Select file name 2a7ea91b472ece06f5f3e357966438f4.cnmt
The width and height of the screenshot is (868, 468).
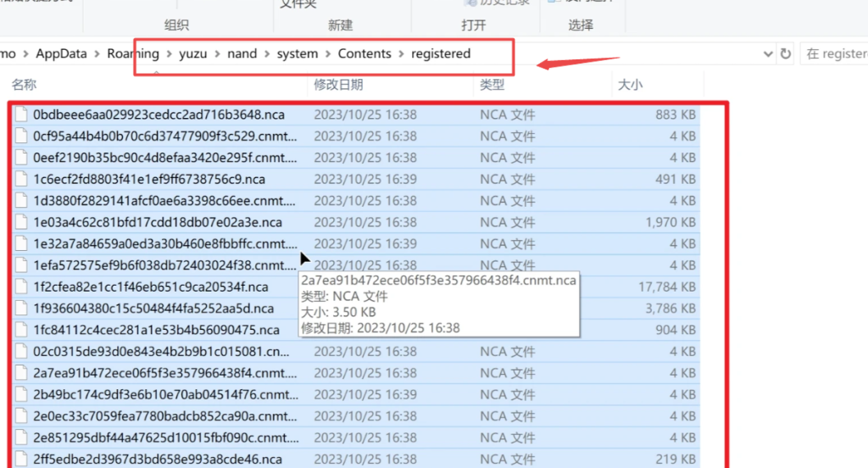pyautogui.click(x=165, y=373)
